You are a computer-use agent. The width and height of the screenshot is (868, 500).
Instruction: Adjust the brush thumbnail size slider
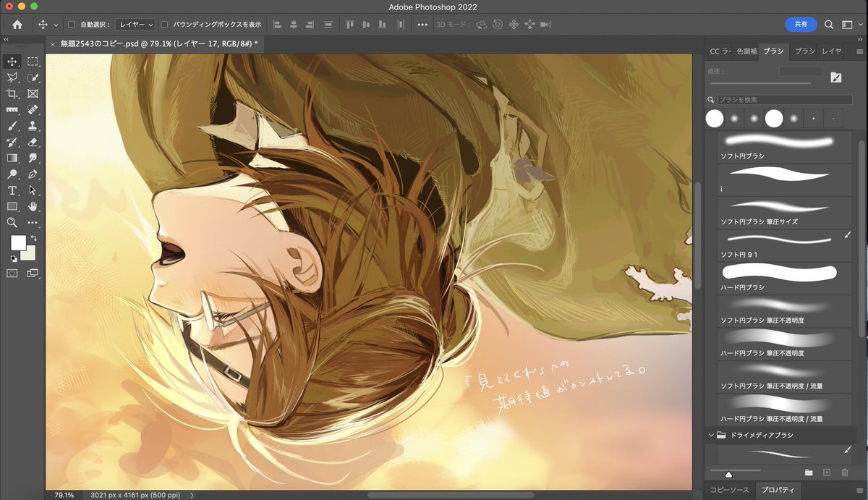coord(728,473)
